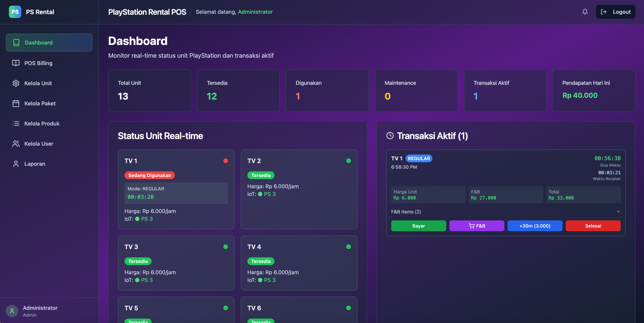Screen dimensions: 644x323
Task: Click the Tersedia 12 stat card
Action: [x=238, y=90]
